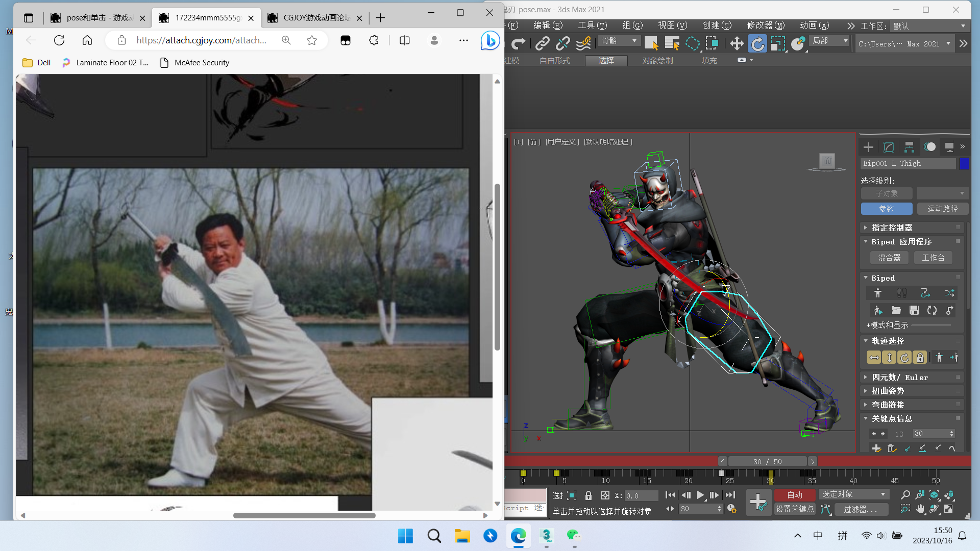Image resolution: width=980 pixels, height=551 pixels.
Task: Click the 运动路径 button
Action: coord(942,209)
